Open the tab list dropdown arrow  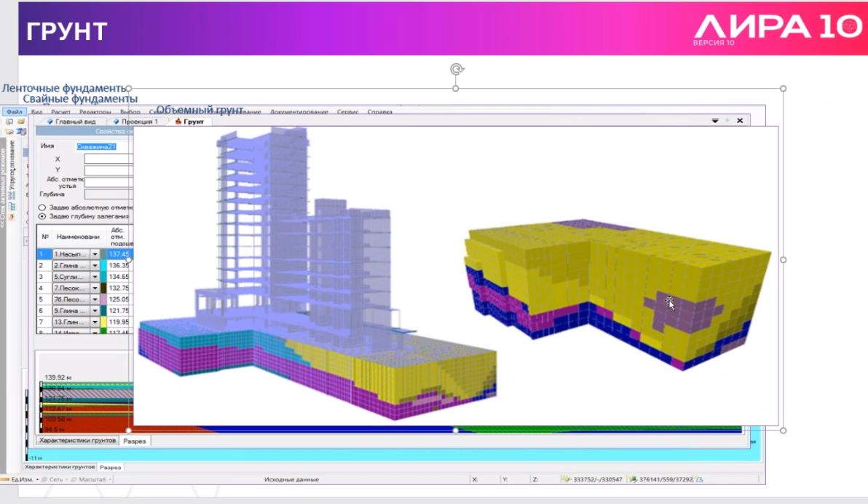click(x=714, y=121)
